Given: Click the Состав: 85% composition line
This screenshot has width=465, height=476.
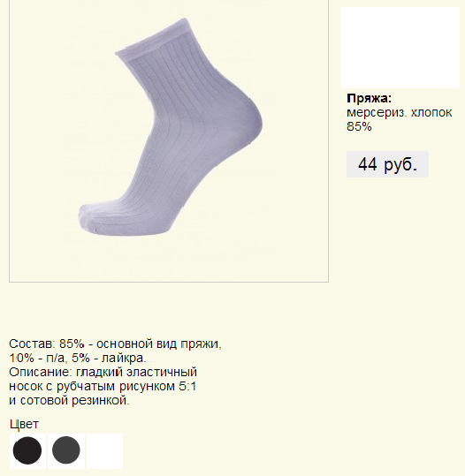Looking at the screenshot, I should click(x=116, y=344).
